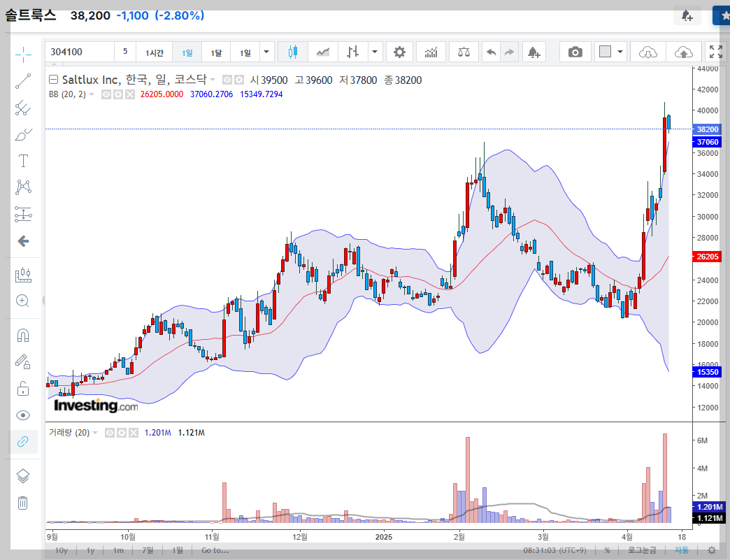This screenshot has width=730, height=560.
Task: Open the object tree layers icon
Action: click(x=23, y=475)
